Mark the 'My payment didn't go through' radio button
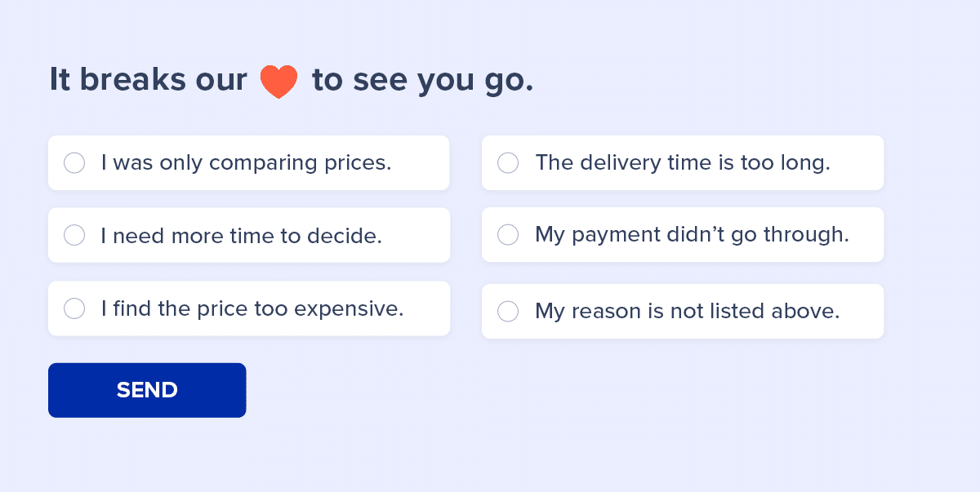This screenshot has height=492, width=980. (x=508, y=235)
